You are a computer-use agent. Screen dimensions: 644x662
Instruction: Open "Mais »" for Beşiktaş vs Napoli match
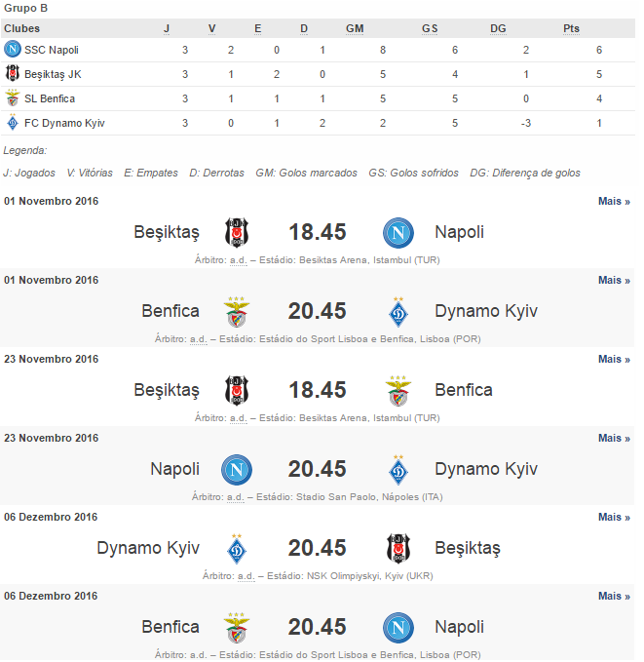coord(614,202)
